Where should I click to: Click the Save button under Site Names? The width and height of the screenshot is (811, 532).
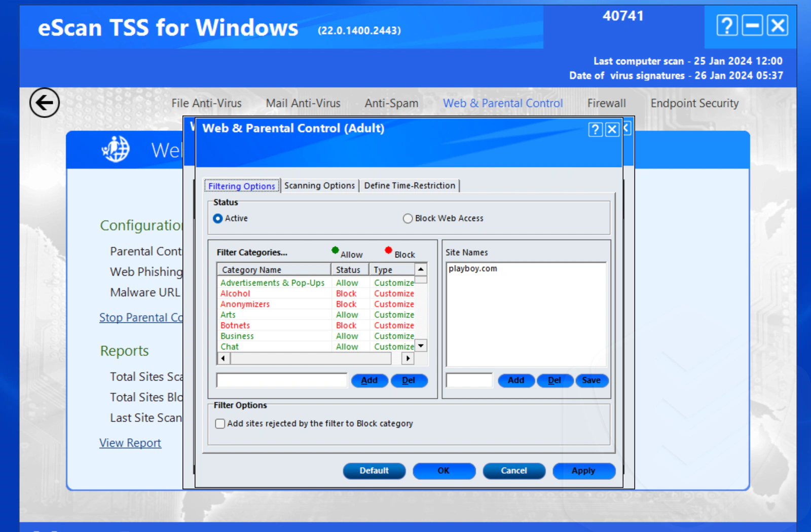point(591,381)
